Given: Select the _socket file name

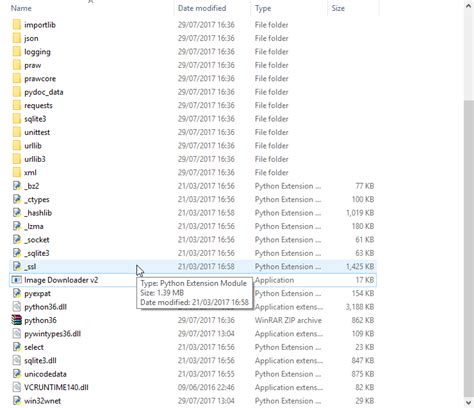Looking at the screenshot, I should pos(37,240).
